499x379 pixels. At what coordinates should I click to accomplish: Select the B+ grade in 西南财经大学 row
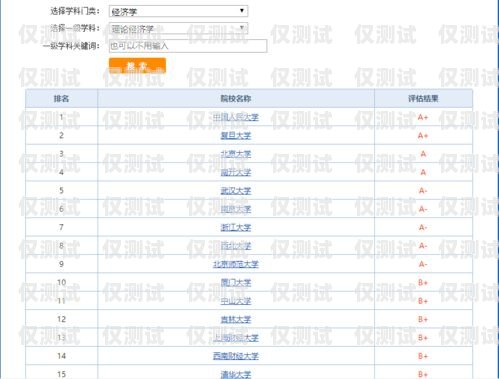tap(423, 356)
